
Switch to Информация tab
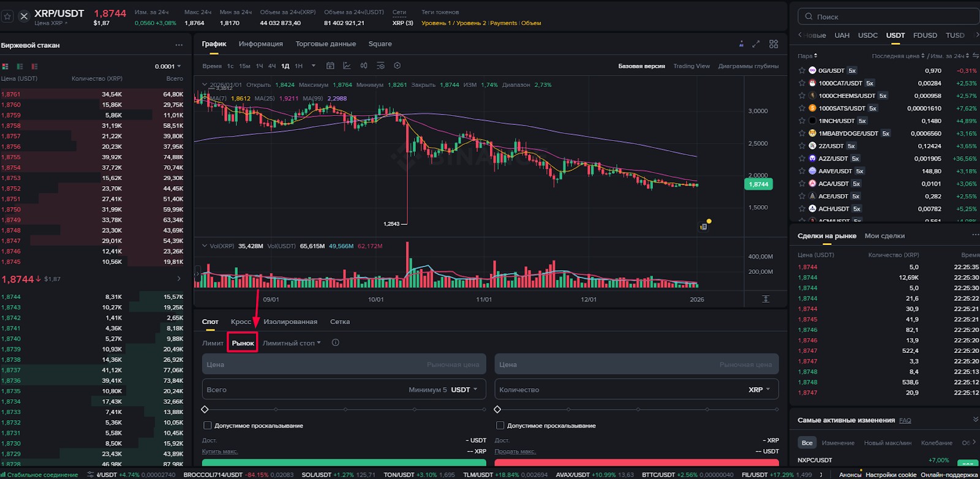point(261,44)
